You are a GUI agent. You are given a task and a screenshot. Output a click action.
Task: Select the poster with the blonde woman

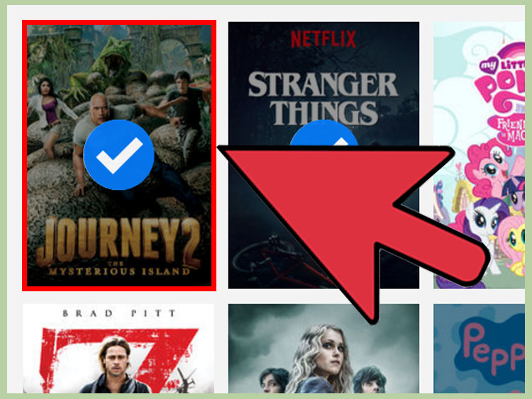click(323, 349)
